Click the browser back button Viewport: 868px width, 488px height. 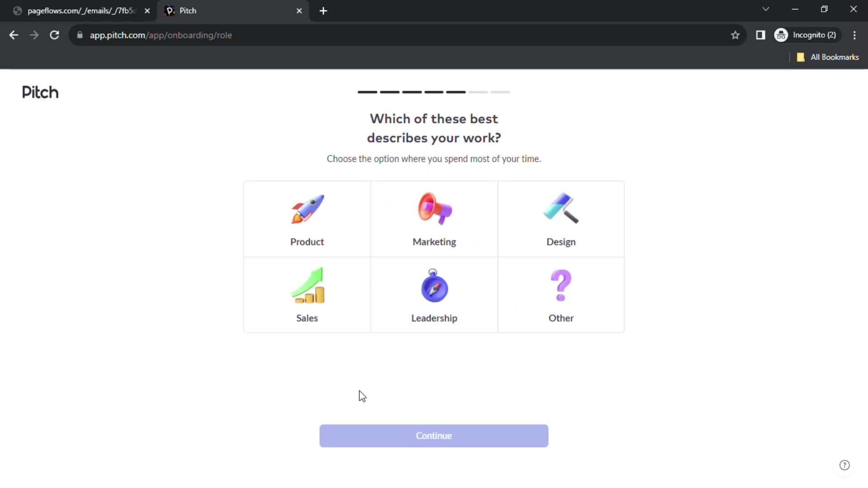click(13, 34)
